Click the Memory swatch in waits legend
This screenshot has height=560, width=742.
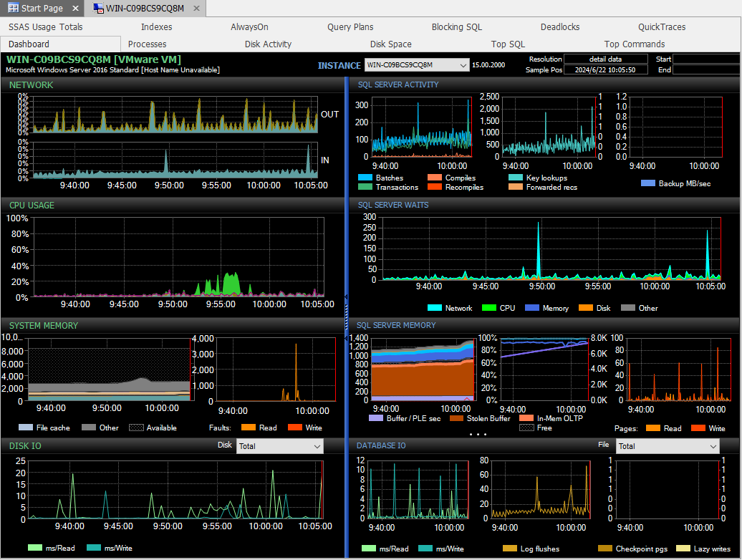pos(532,308)
